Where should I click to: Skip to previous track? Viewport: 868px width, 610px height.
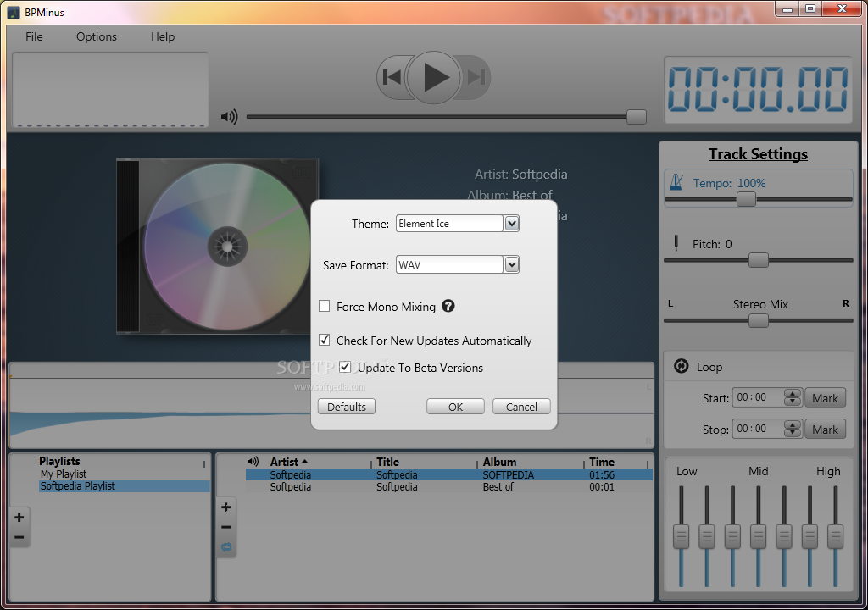(x=392, y=77)
